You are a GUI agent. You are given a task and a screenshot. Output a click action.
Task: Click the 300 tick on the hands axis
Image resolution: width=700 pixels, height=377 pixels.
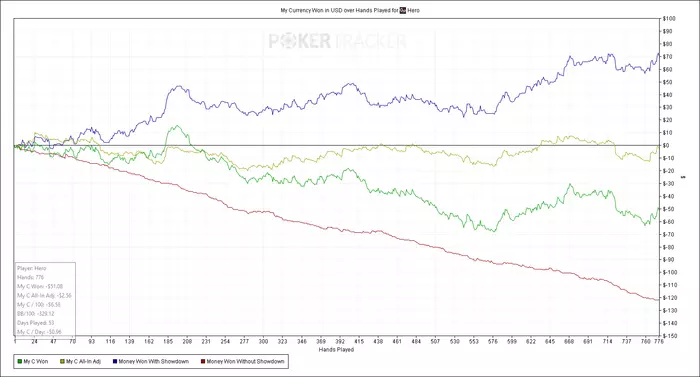[x=263, y=341]
